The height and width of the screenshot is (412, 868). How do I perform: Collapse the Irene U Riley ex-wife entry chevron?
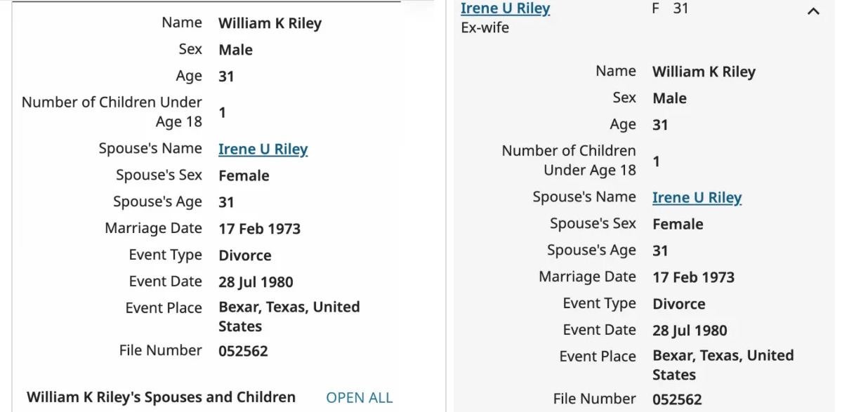(x=813, y=11)
